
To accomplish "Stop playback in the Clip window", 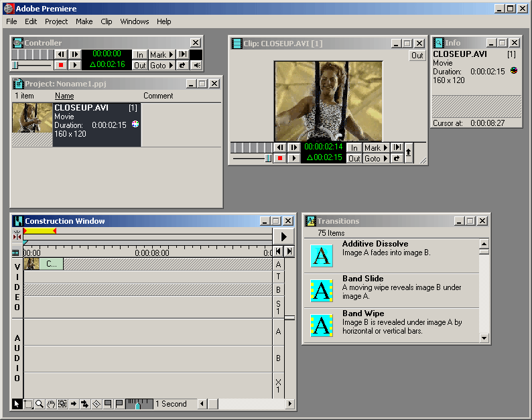I will [x=280, y=158].
